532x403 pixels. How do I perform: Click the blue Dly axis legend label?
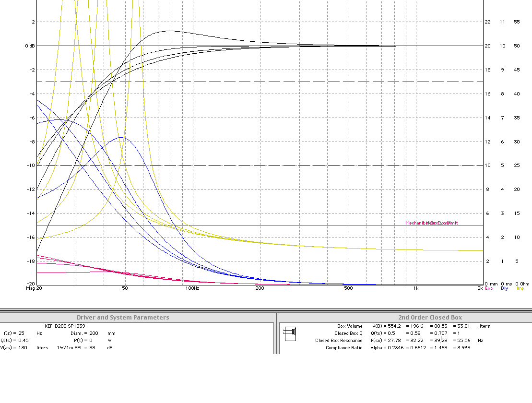tap(505, 288)
